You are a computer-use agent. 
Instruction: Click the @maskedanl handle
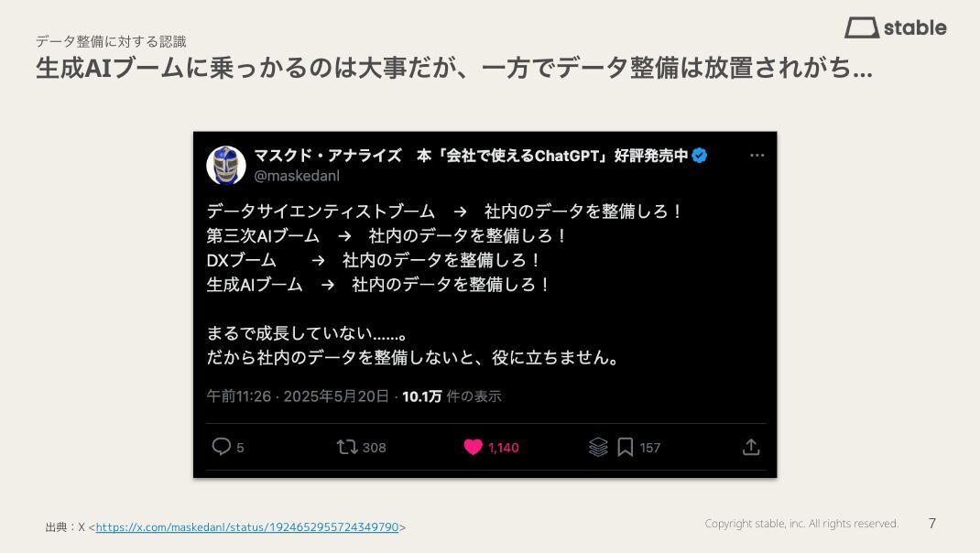pos(297,176)
